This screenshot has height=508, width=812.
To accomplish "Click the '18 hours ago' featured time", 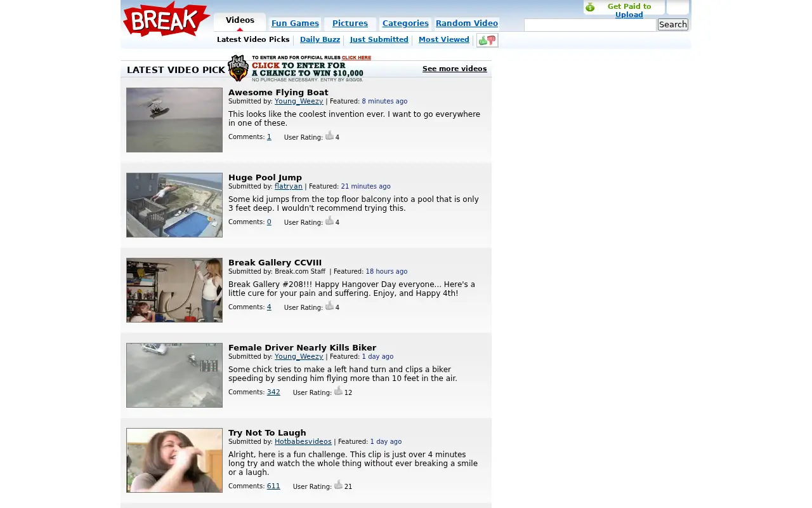I will pyautogui.click(x=386, y=272).
